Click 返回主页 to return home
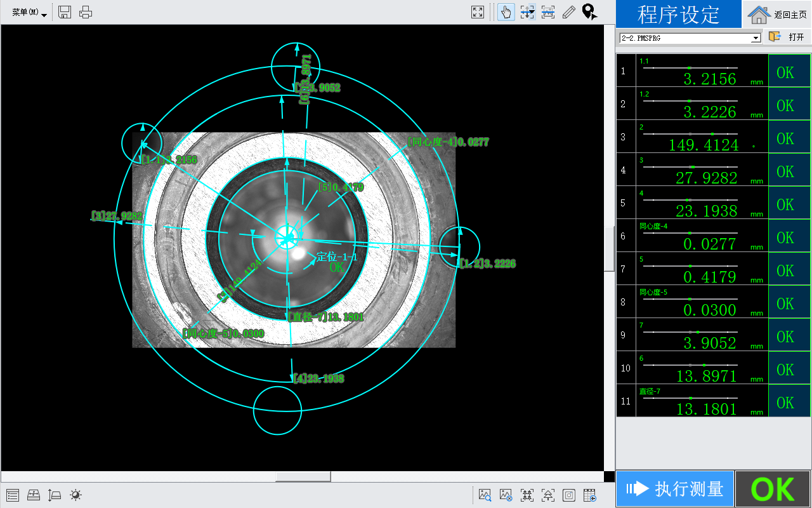812x508 pixels. (x=777, y=15)
